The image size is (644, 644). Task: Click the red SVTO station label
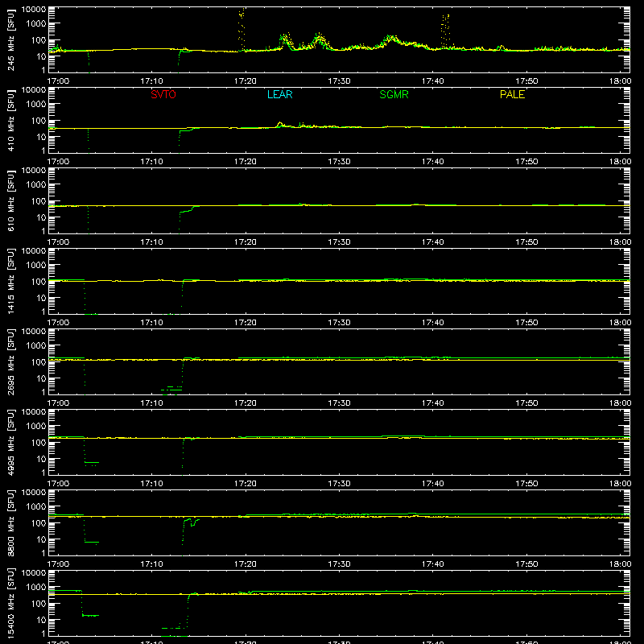[x=163, y=94]
